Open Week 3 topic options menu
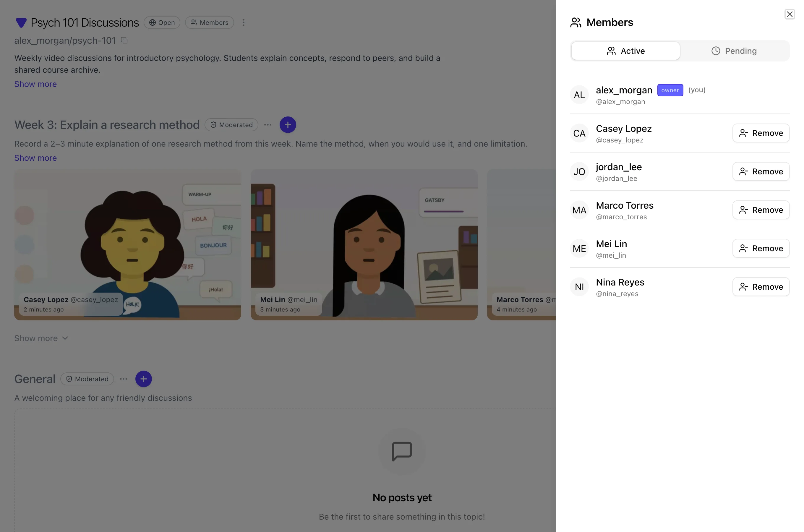This screenshot has width=804, height=532. click(268, 125)
